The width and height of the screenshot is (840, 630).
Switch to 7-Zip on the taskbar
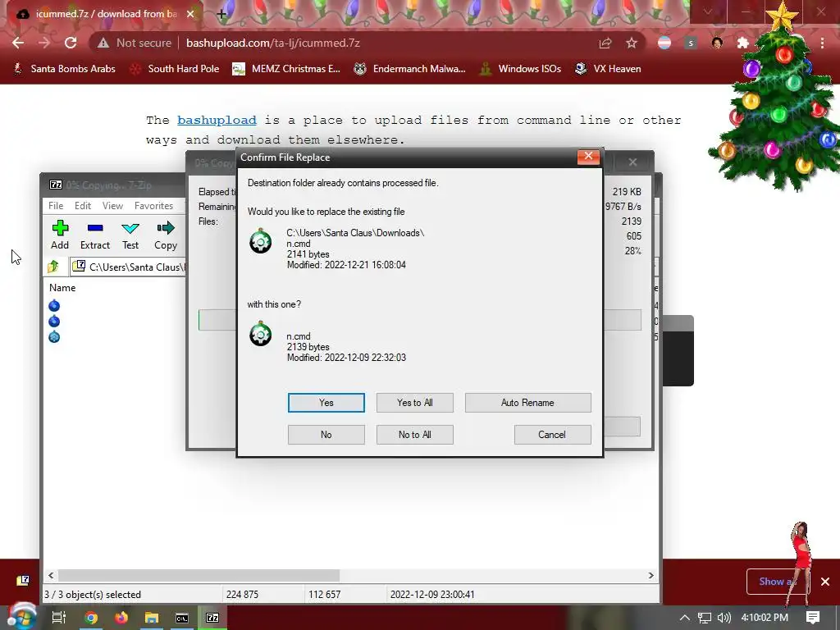click(212, 618)
